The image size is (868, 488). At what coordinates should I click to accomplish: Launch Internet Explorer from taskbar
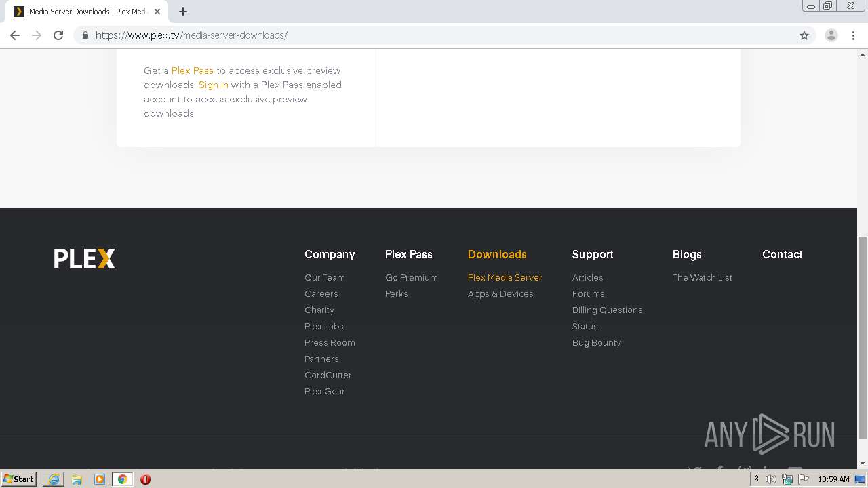point(54,479)
